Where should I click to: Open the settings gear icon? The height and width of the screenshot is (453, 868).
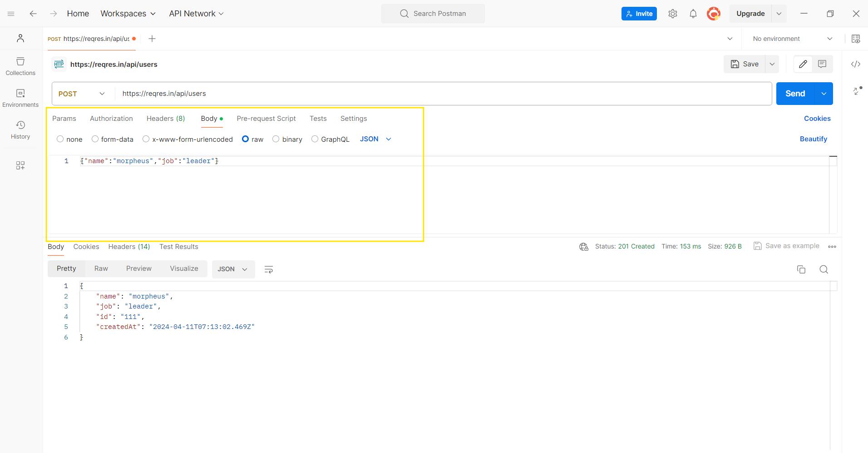[x=673, y=14]
